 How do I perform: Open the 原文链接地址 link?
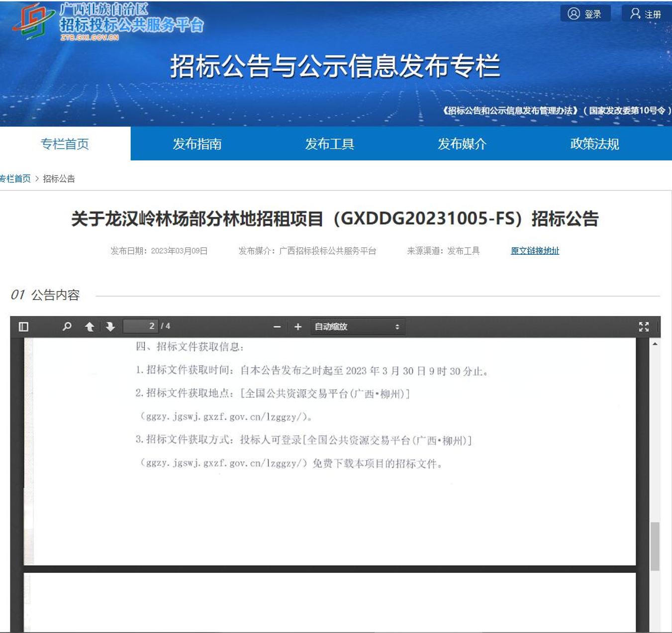(x=535, y=251)
